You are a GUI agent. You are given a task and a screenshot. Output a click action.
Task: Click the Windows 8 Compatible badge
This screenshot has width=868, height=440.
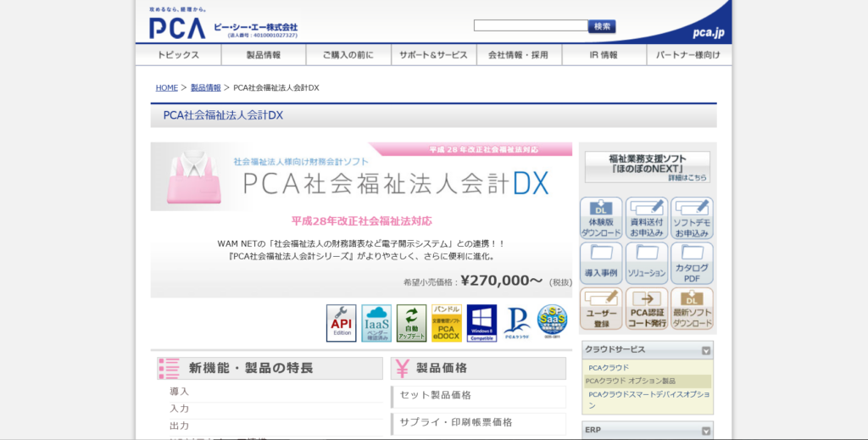pos(481,323)
